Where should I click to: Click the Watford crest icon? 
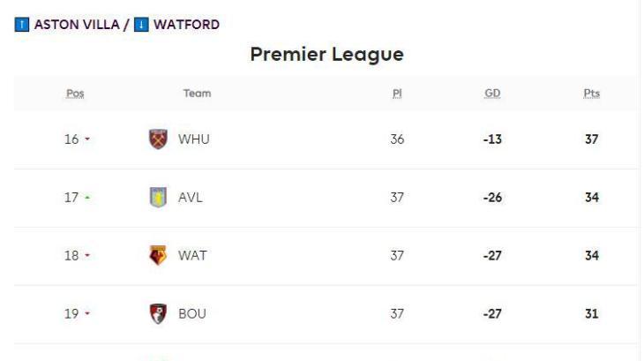click(158, 255)
